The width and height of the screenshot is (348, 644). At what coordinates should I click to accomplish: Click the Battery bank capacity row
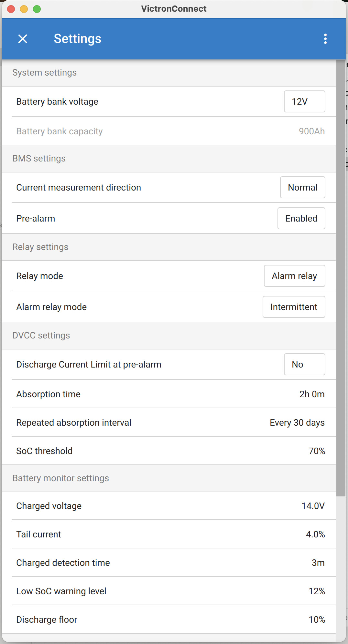coord(169,131)
